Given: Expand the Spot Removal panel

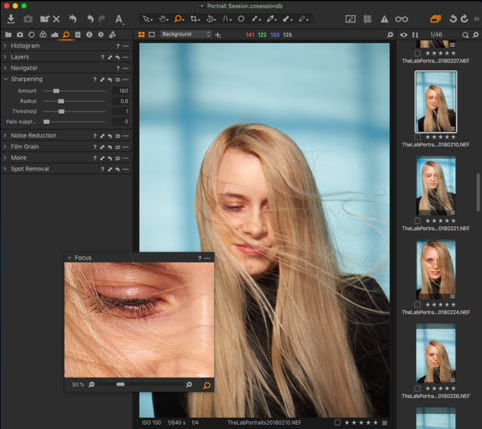Looking at the screenshot, I should tap(5, 169).
